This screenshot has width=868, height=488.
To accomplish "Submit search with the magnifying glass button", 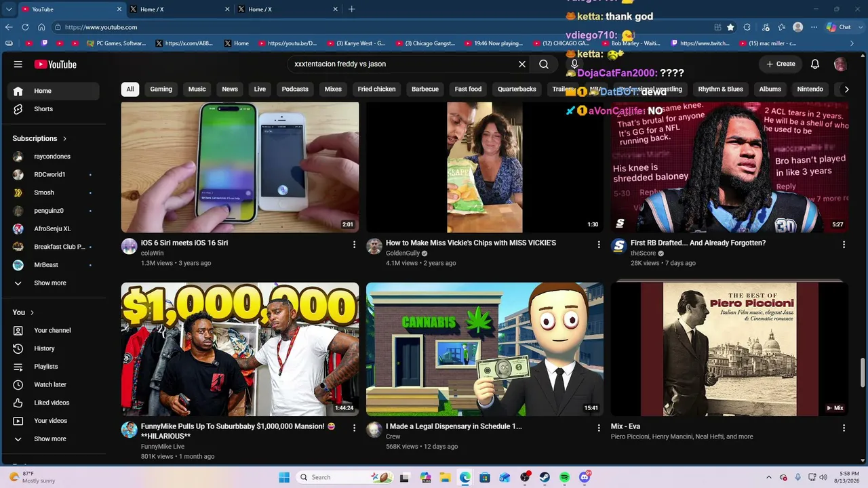I will [544, 64].
